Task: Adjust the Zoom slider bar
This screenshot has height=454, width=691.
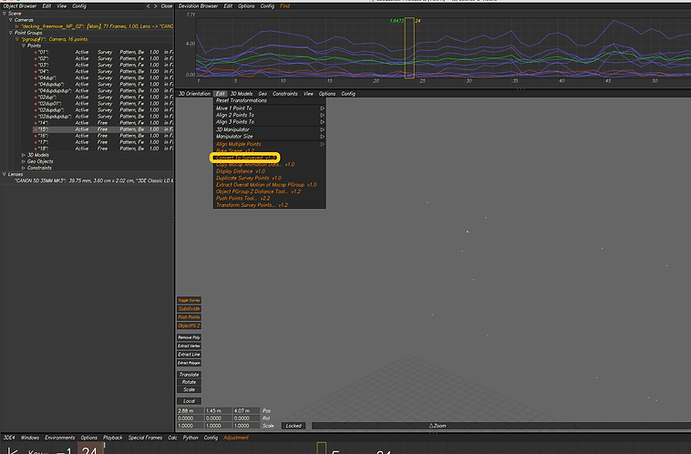Action: point(501,426)
